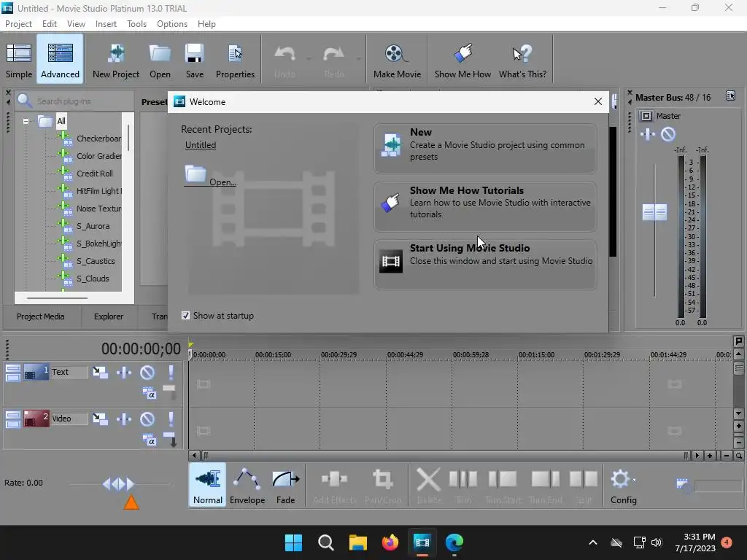The image size is (747, 560).
Task: Click the Master bus output icon
Action: [646, 116]
